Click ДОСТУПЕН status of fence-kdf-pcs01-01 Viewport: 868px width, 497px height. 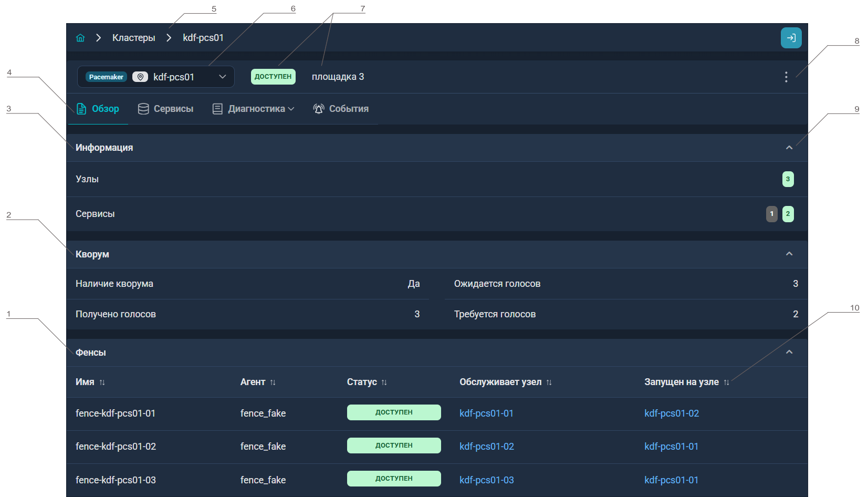tap(394, 412)
